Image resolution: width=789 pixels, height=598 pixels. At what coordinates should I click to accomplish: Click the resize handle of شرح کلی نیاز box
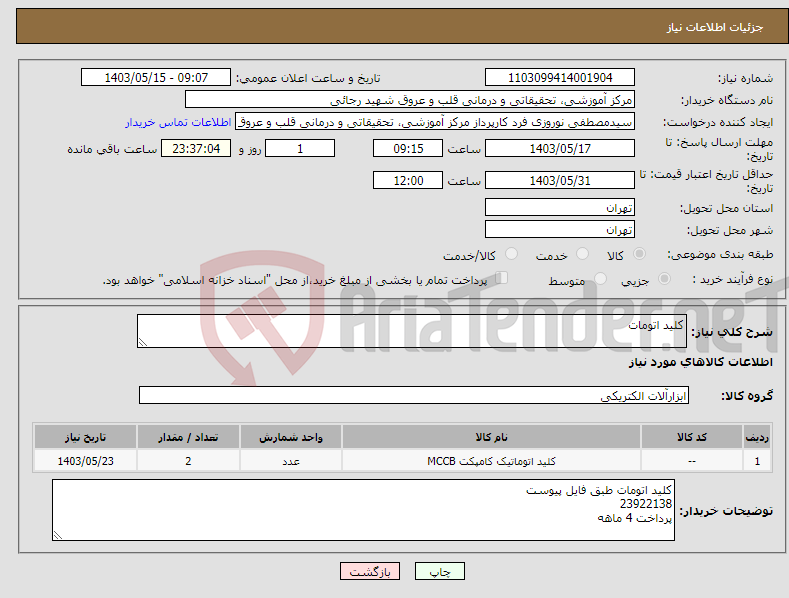click(143, 342)
